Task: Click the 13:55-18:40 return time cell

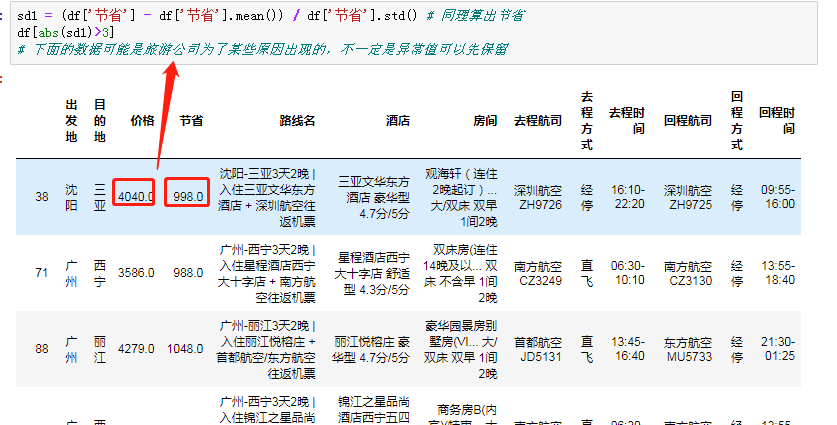Action: pos(778,273)
